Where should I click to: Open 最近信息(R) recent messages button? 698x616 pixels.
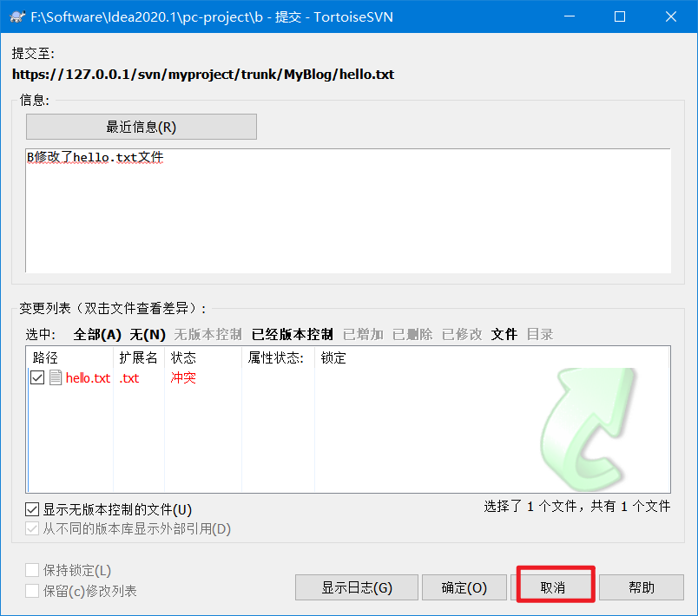point(142,127)
